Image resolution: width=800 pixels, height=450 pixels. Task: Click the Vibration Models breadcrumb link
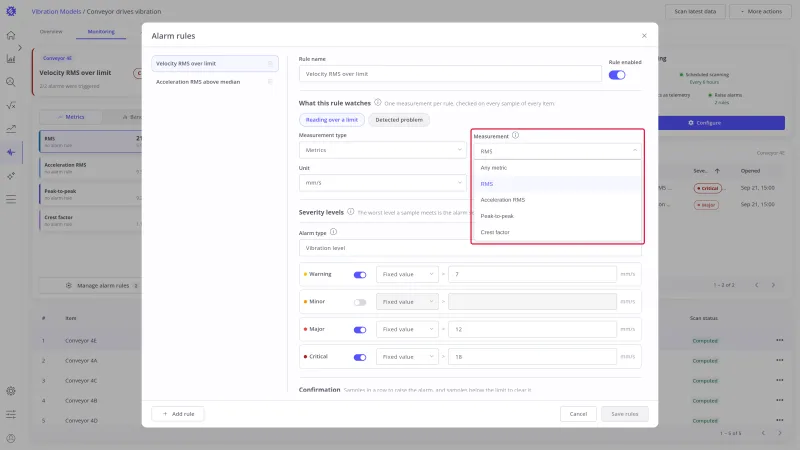coord(56,11)
